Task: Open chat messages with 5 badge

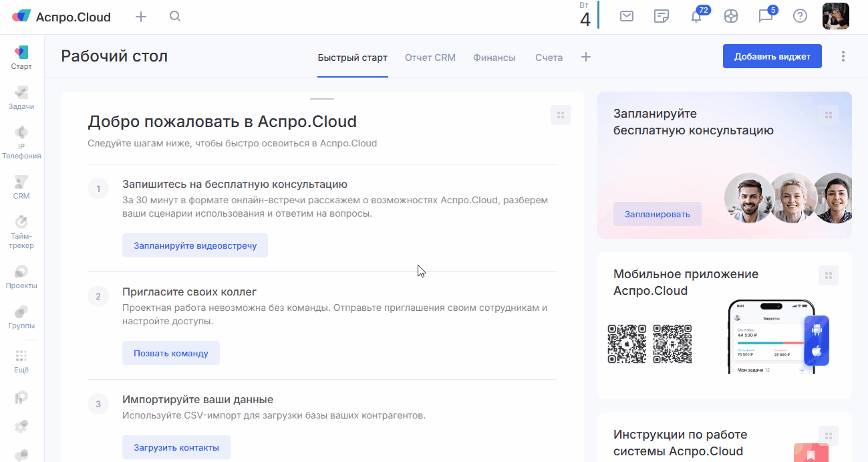Action: 766,16
